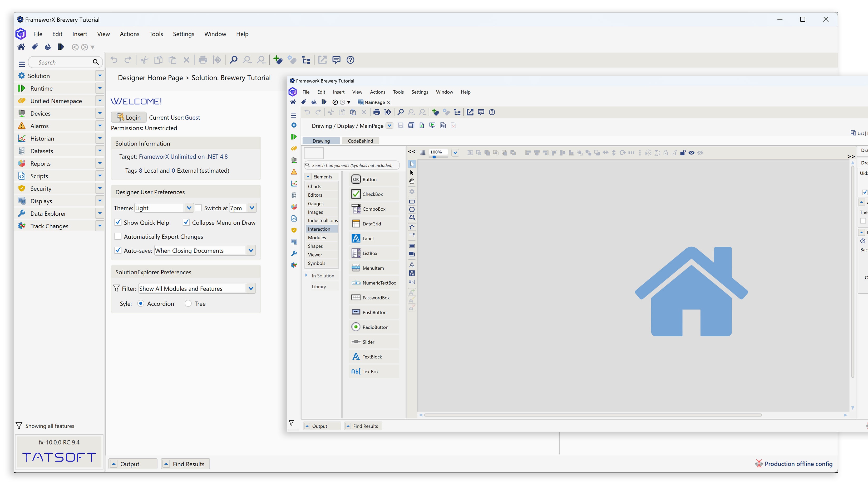Screen dimensions: 868x485
Task: Uncheck Show Quick Help
Action: click(118, 223)
